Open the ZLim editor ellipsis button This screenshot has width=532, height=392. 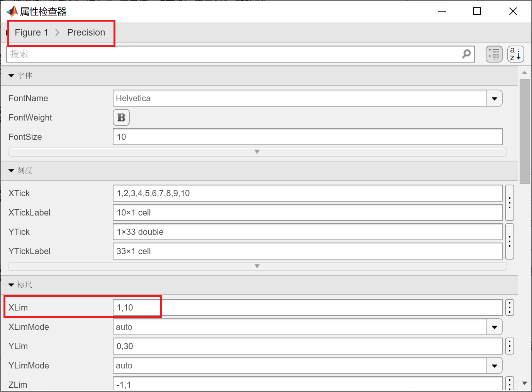[x=510, y=384]
